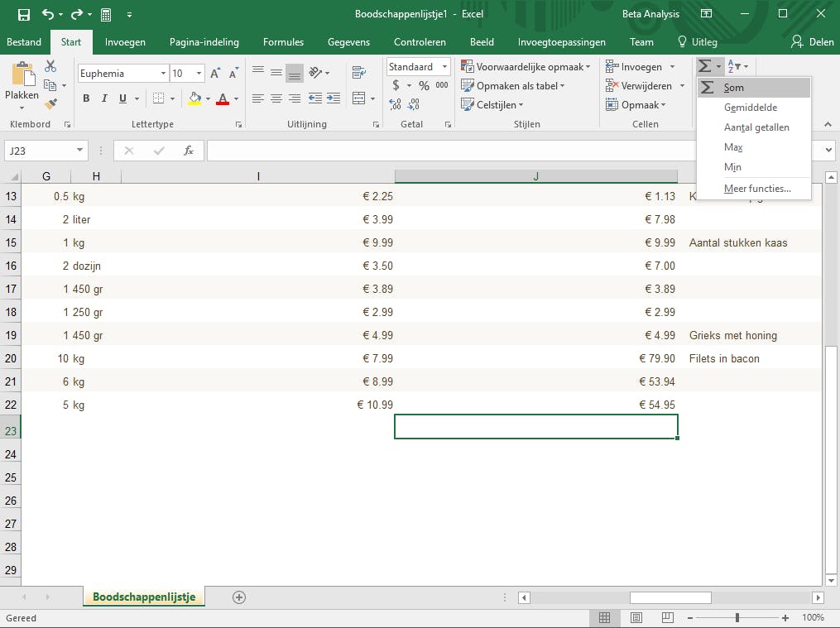Click the Delen share button
840x628 pixels.
(813, 42)
